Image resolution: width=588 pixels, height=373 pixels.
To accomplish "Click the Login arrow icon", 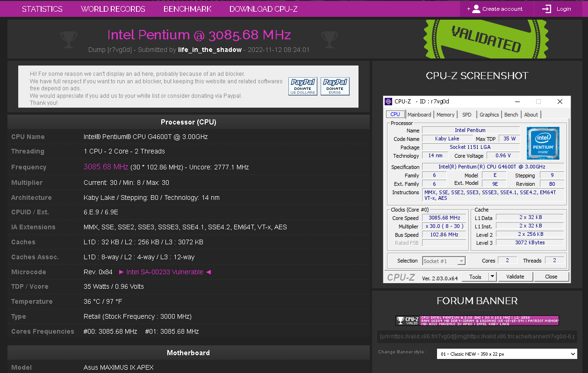I will (x=546, y=9).
